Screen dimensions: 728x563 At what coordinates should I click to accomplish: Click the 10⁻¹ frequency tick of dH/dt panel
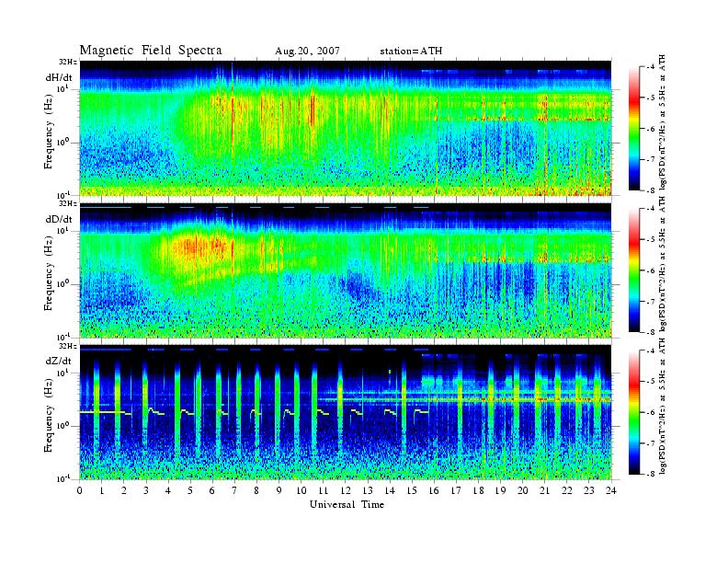pos(63,195)
